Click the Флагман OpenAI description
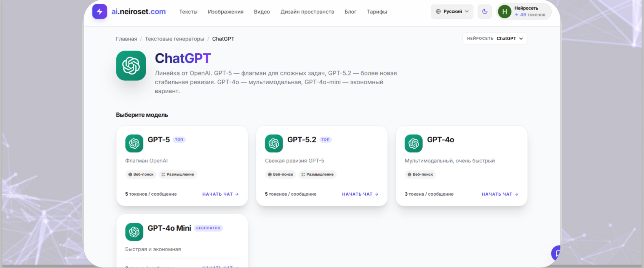The height and width of the screenshot is (268, 644). coord(146,161)
